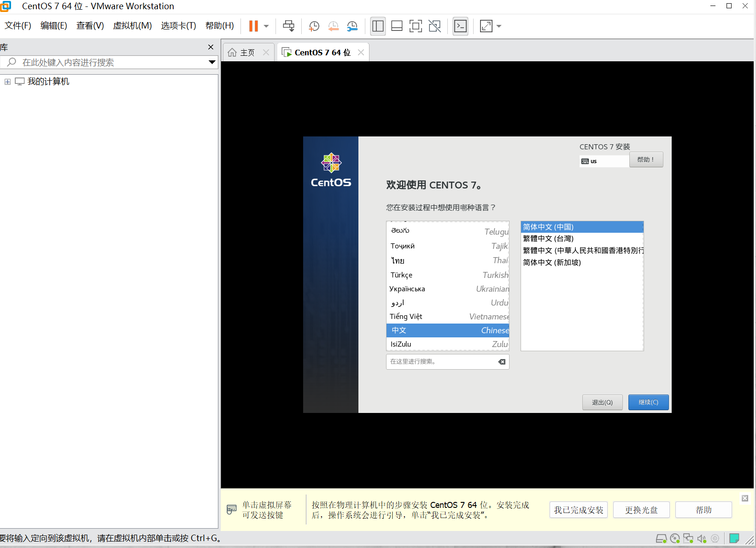Open the suspend button dropdown arrow

[265, 26]
